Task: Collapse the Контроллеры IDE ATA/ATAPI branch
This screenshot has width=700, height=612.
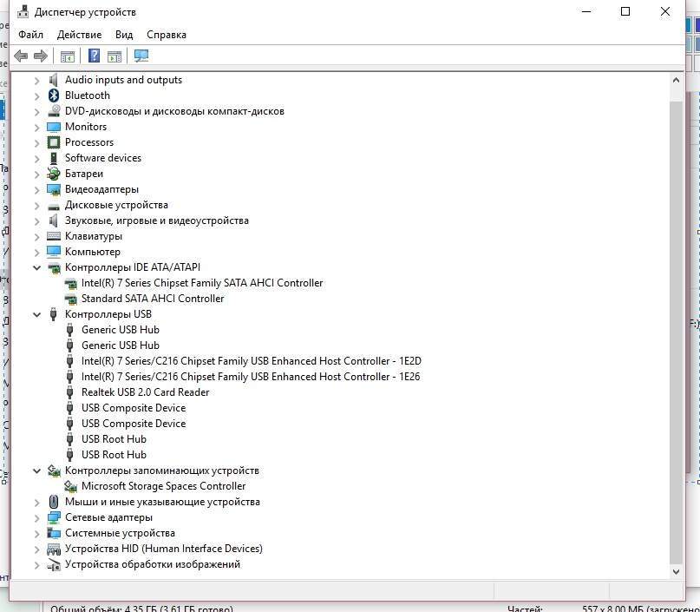Action: coord(36,267)
